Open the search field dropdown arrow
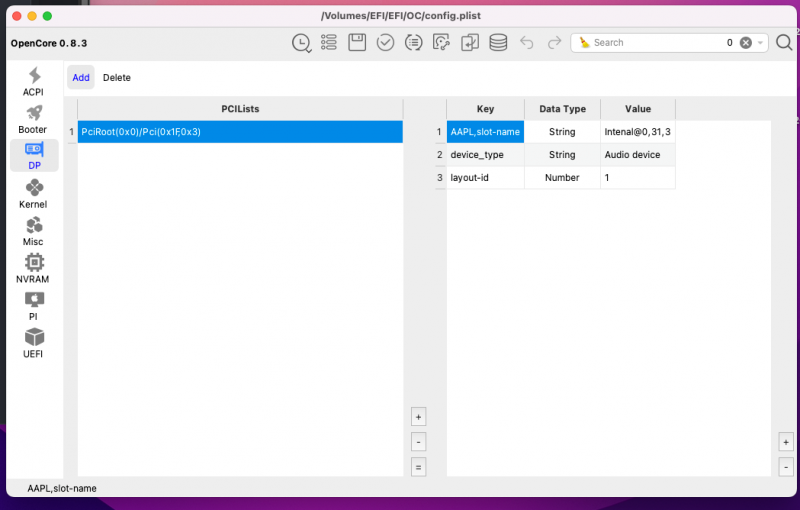This screenshot has width=800, height=510. [x=760, y=43]
